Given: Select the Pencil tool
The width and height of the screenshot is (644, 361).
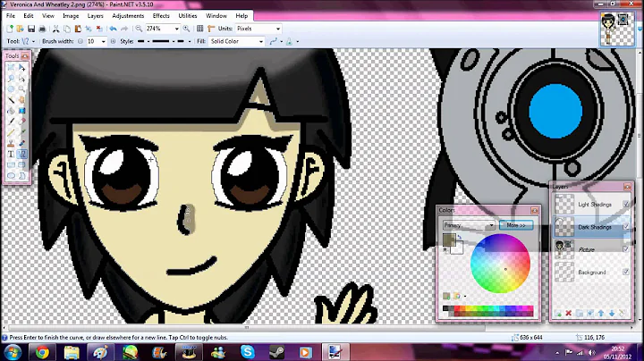Looking at the screenshot, I should (11, 132).
